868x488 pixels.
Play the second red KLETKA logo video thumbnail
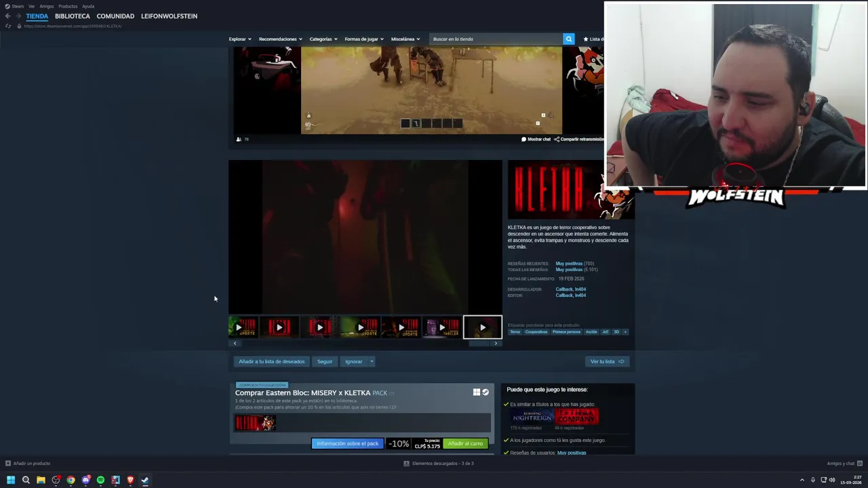click(x=279, y=327)
